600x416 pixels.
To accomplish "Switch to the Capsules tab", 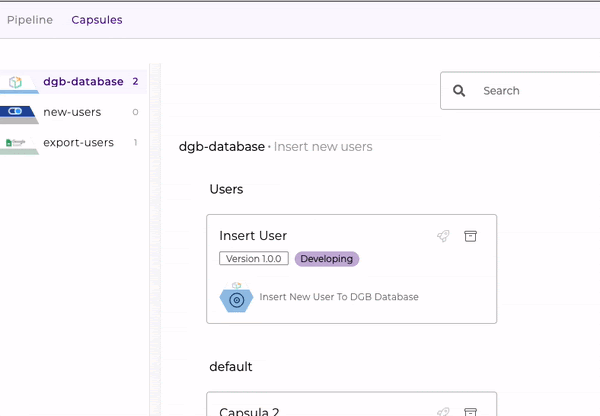I will point(97,20).
